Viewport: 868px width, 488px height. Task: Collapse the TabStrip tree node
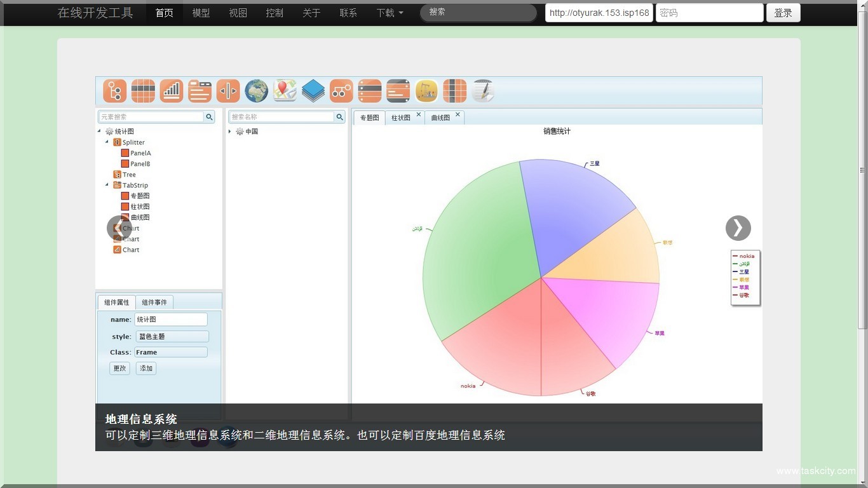click(107, 185)
